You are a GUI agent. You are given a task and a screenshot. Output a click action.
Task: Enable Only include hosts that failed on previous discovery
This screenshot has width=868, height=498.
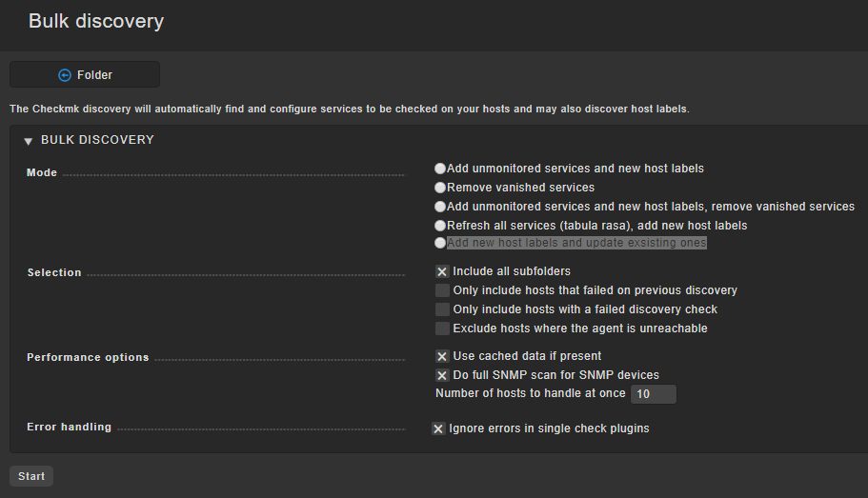pyautogui.click(x=442, y=290)
